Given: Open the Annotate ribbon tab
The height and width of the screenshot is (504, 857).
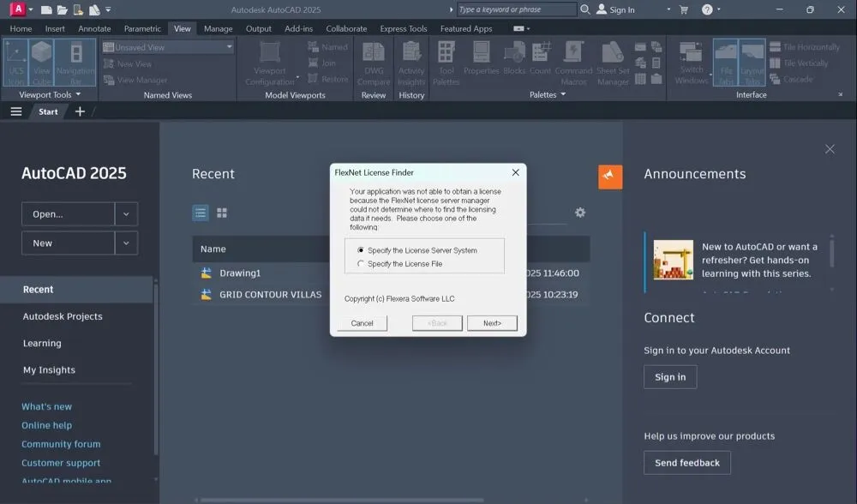Looking at the screenshot, I should coord(94,28).
